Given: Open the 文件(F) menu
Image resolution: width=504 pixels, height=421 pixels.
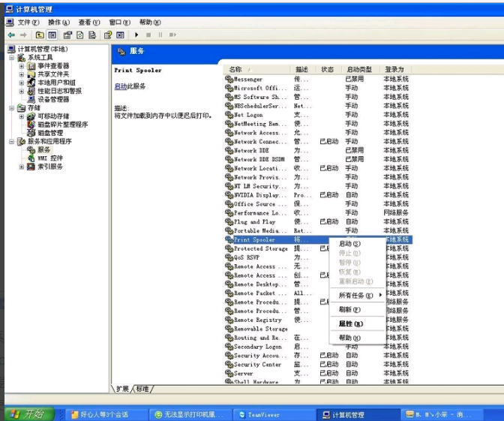Looking at the screenshot, I should pyautogui.click(x=28, y=23).
